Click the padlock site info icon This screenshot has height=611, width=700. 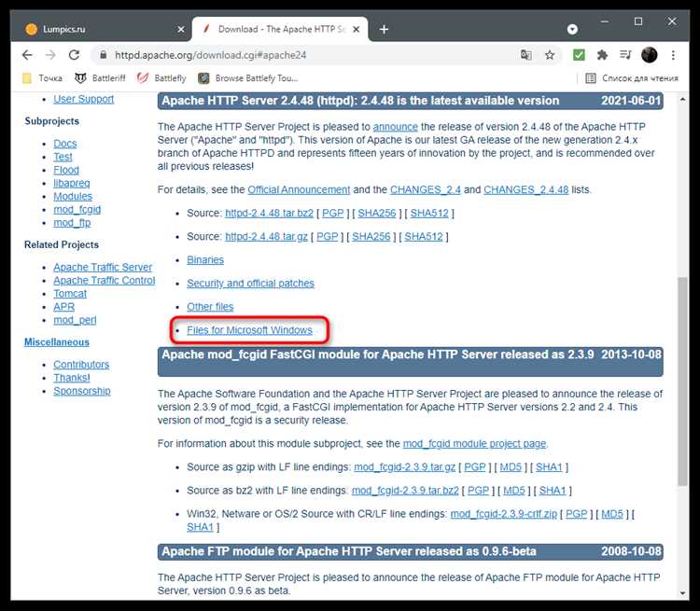[x=103, y=55]
